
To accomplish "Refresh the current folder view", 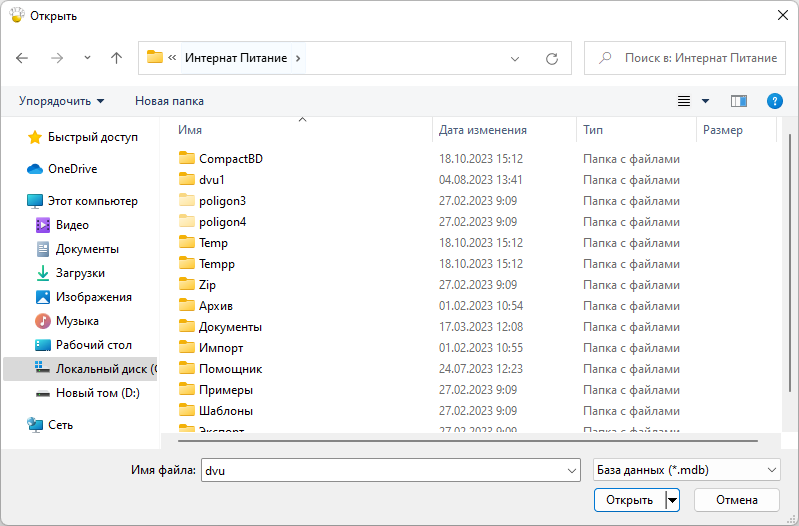I will [x=551, y=58].
